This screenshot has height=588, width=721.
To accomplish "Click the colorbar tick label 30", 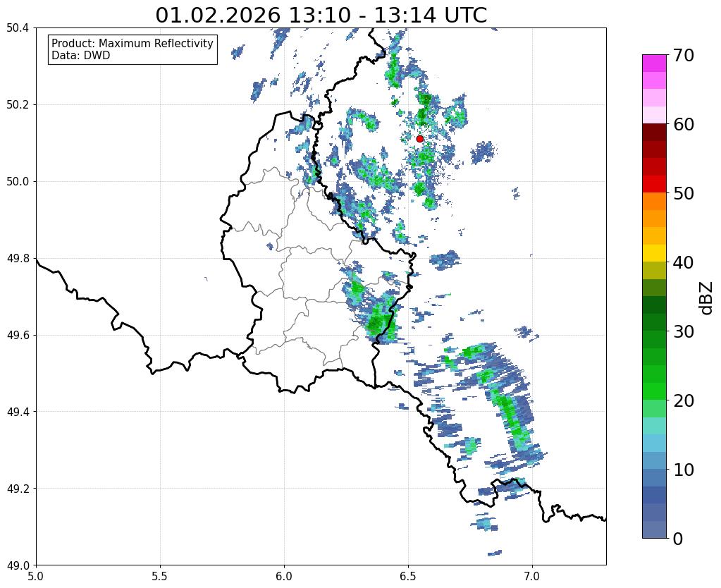I will coord(684,331).
